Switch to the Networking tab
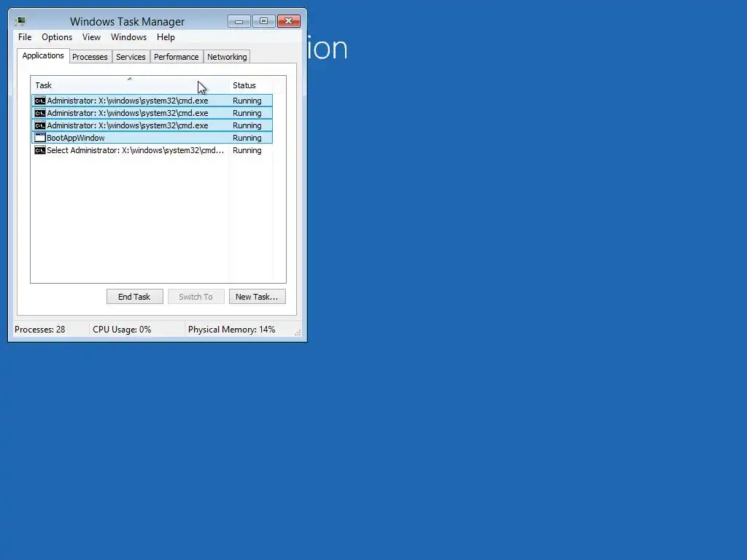 [x=228, y=57]
